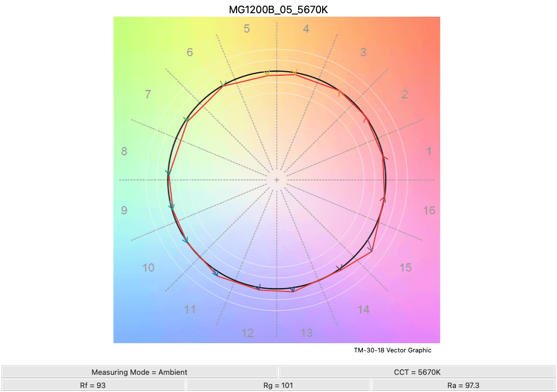This screenshot has width=557, height=392.
Task: Click the TM-30-18 Vector Graphic caption
Action: tap(393, 350)
